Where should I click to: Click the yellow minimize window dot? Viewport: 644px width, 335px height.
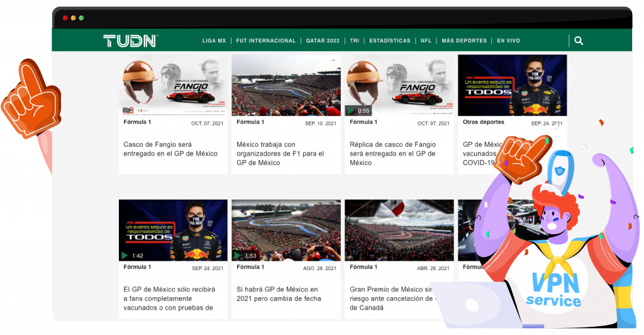point(74,18)
